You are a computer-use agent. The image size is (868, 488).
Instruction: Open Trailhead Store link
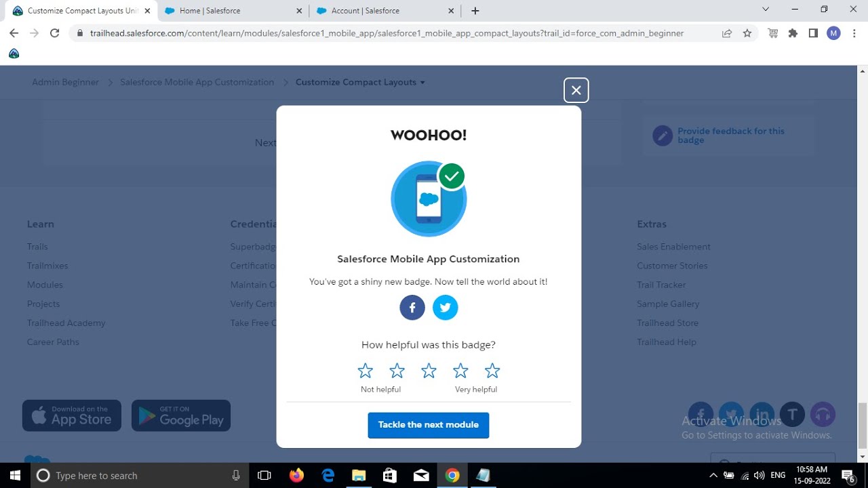667,323
